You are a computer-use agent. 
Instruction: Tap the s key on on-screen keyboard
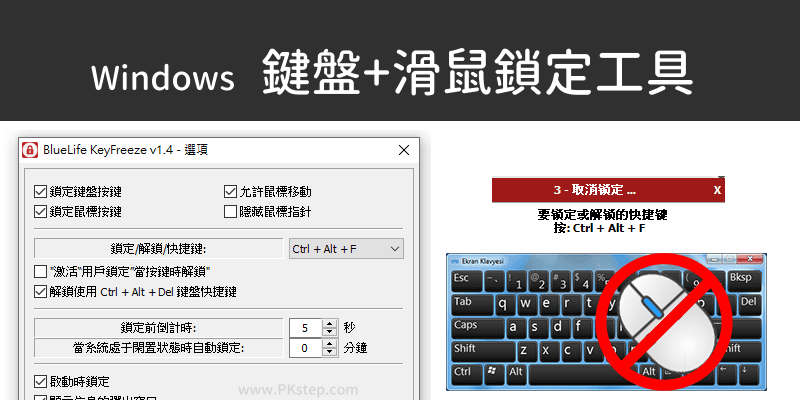pos(539,329)
